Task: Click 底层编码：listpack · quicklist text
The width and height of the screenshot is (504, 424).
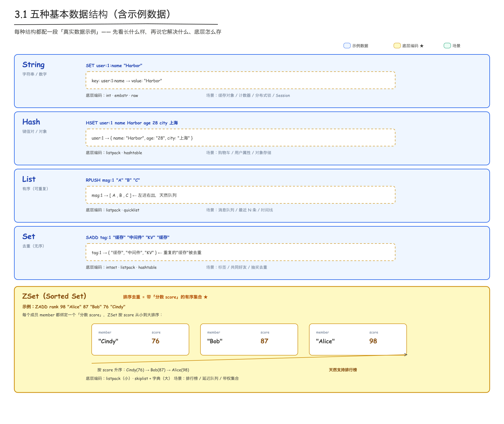Action: point(113,210)
